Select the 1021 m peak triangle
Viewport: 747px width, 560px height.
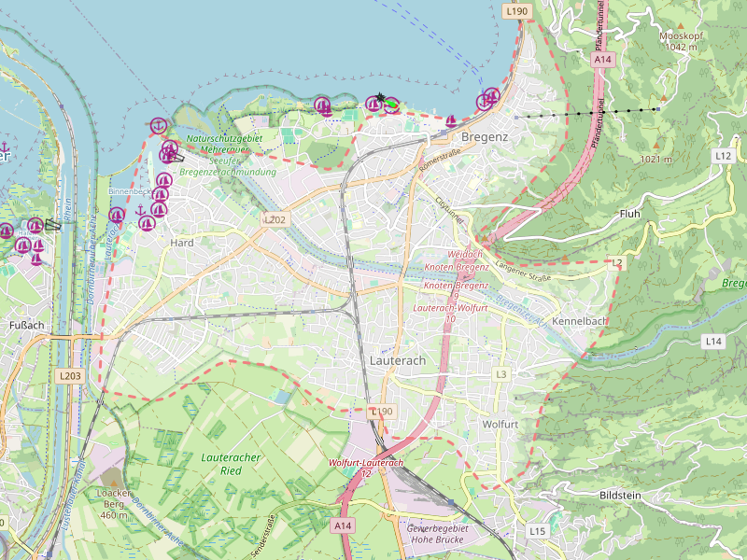[x=655, y=146]
